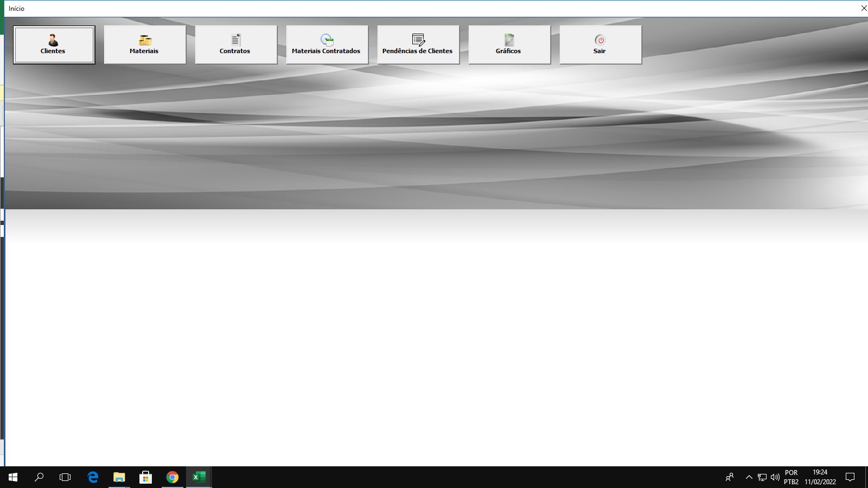The image size is (868, 488).
Task: Open clock showing 19:24 date
Action: pos(820,477)
